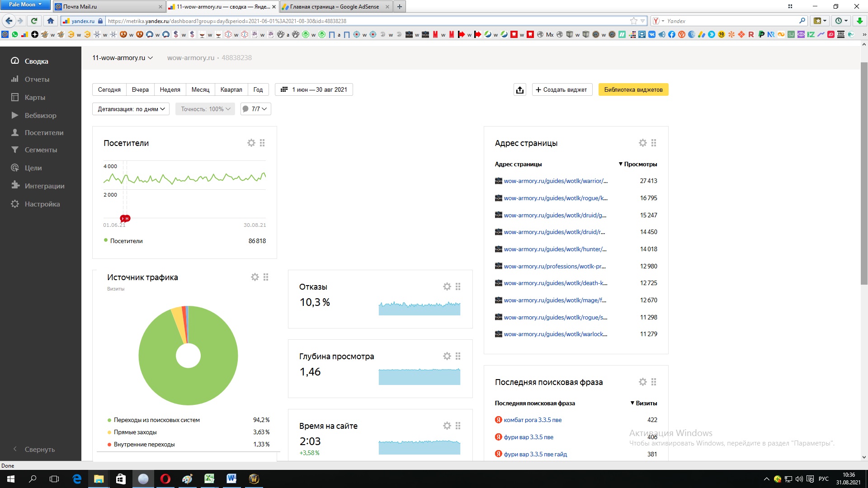Open settings gear of Источник трафика widget
Screen dimensions: 868x488
(255, 277)
